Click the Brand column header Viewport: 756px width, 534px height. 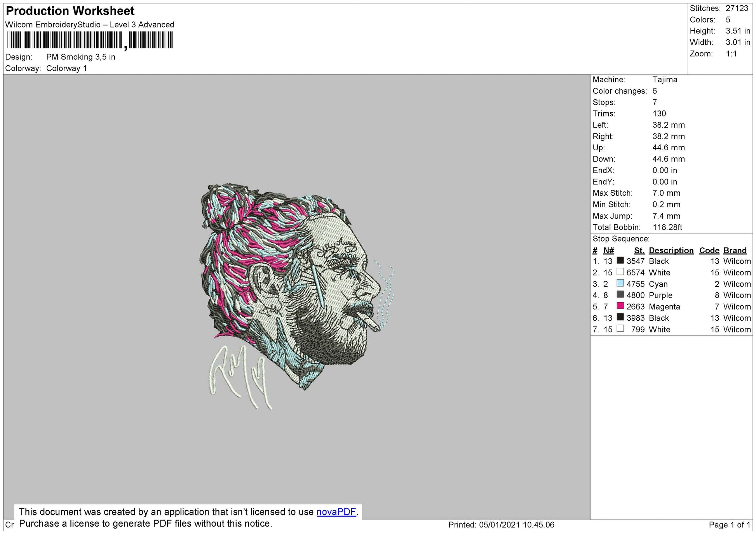pos(735,250)
